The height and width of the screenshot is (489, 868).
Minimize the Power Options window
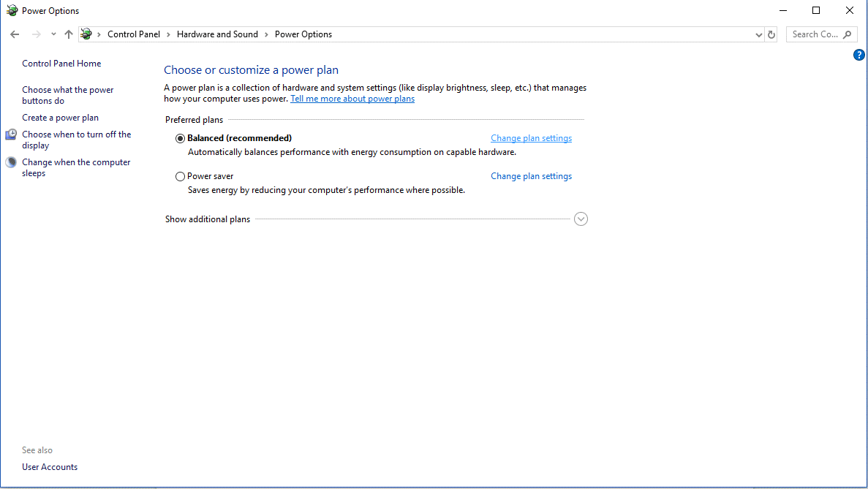(x=783, y=10)
